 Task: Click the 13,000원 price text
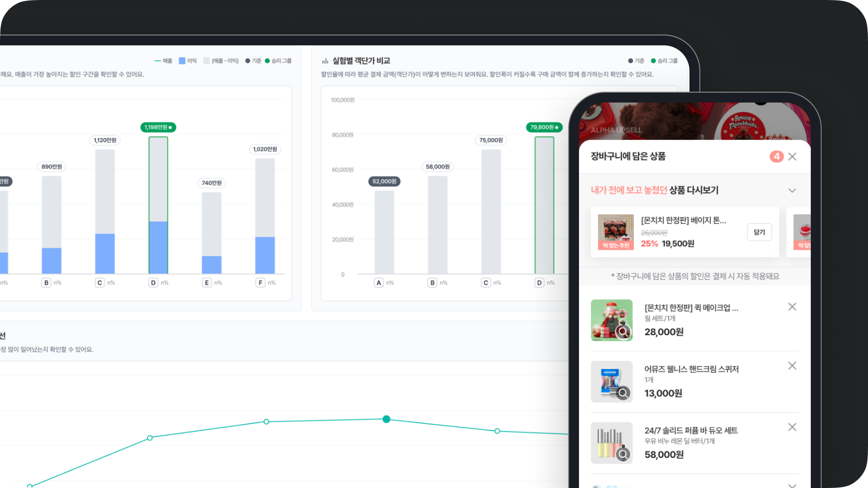(x=663, y=393)
